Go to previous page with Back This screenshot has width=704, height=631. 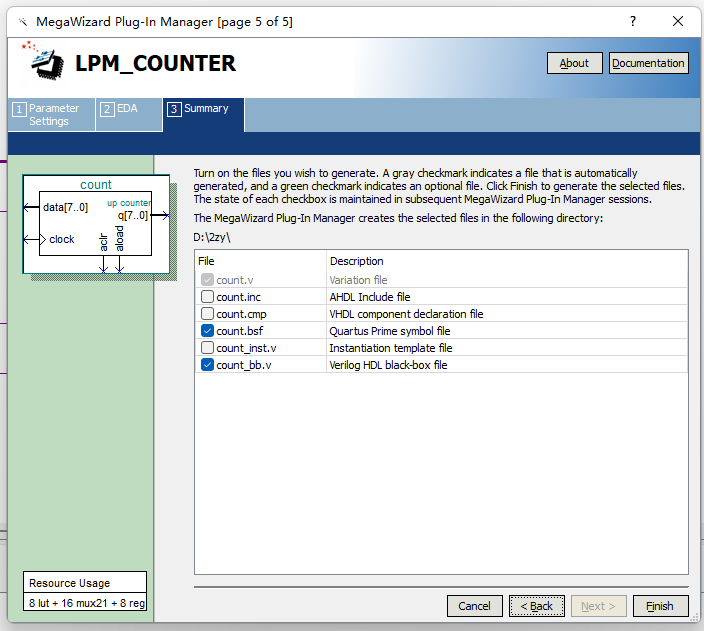click(x=537, y=606)
